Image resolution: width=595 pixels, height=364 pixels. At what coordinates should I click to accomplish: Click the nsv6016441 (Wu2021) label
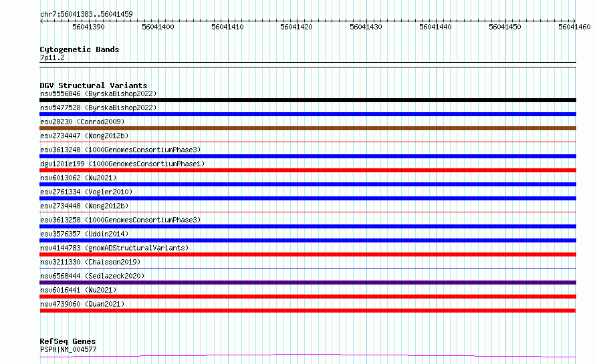pos(78,290)
